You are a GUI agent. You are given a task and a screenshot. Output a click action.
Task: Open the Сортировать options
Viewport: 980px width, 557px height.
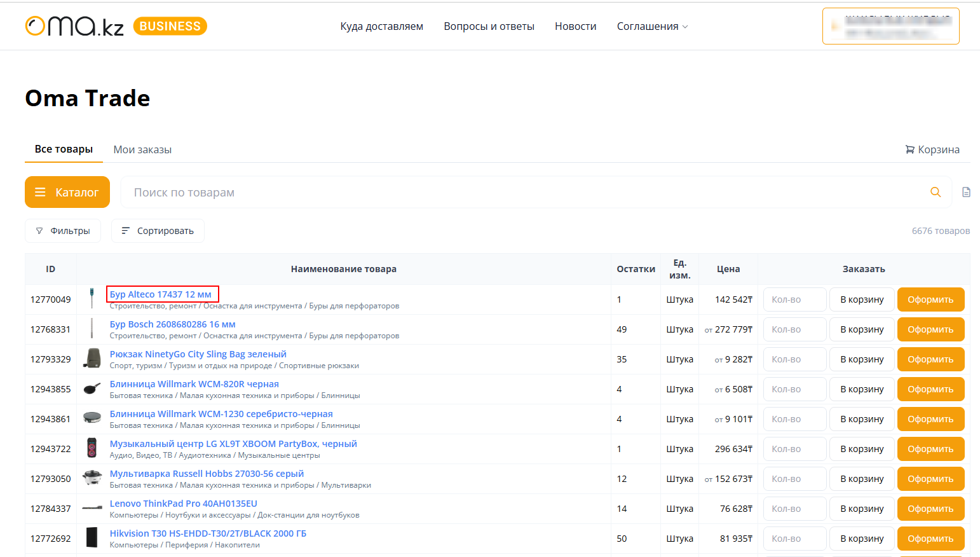point(158,231)
